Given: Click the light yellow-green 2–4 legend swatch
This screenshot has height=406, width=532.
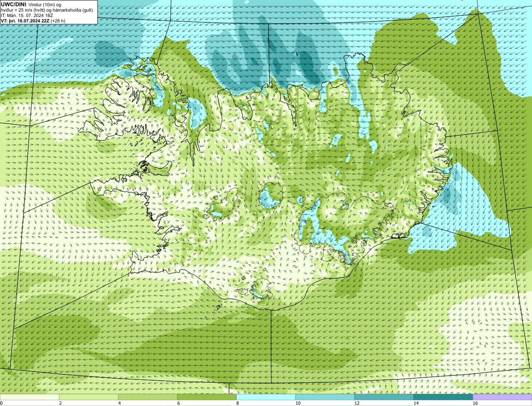Looking at the screenshot, I should [x=89, y=397].
